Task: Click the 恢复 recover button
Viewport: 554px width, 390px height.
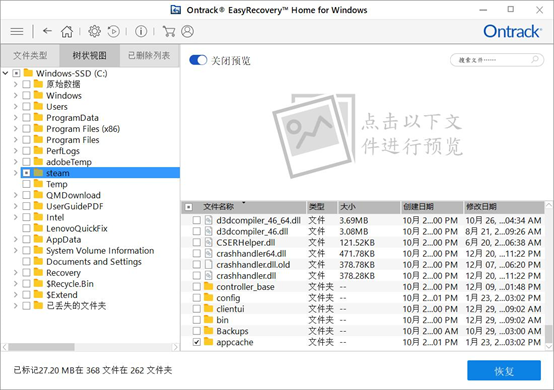Action: point(504,371)
